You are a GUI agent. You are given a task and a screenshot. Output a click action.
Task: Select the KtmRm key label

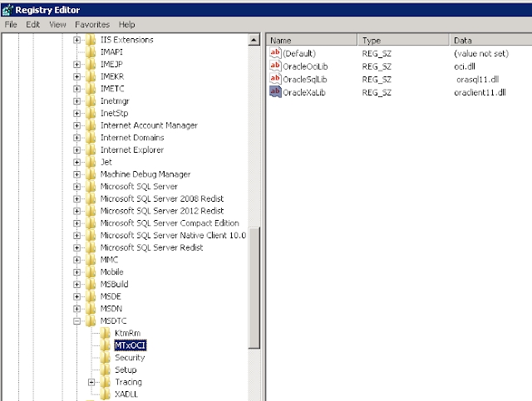point(127,333)
